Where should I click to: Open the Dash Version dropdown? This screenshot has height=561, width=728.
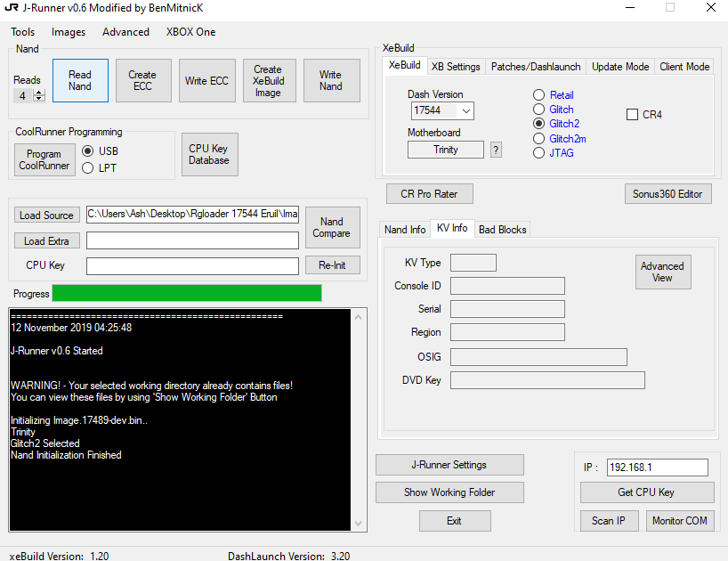click(466, 111)
